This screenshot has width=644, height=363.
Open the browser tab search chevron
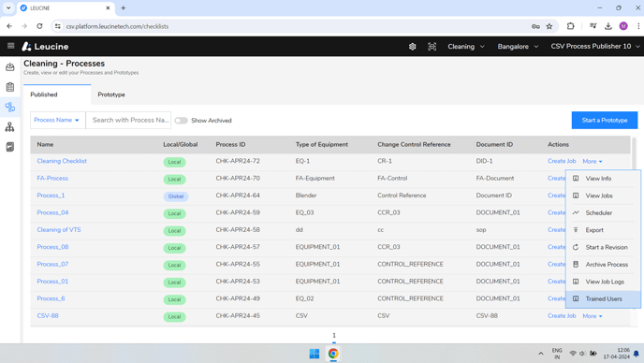(8, 7)
